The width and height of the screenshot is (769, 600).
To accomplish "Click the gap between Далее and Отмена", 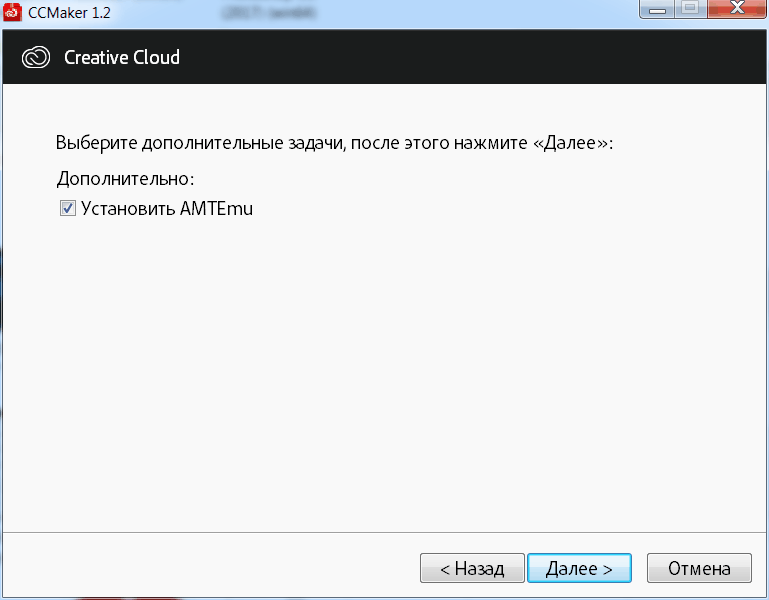I will coord(639,569).
